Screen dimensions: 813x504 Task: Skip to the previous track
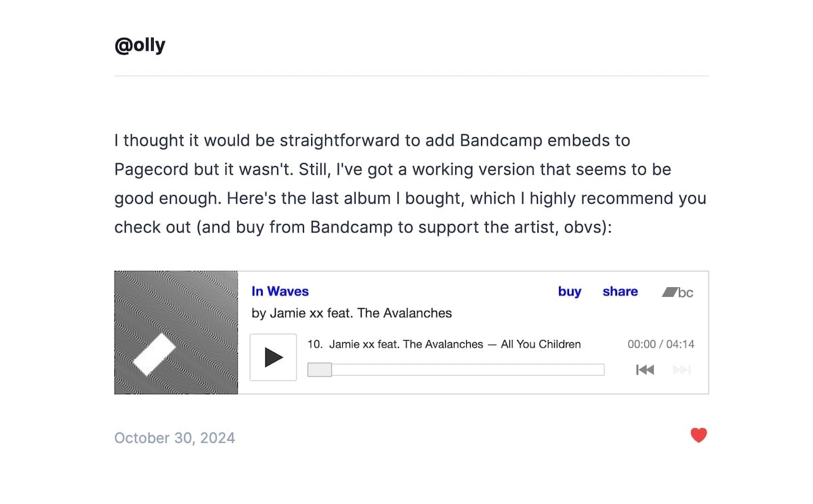coord(645,370)
